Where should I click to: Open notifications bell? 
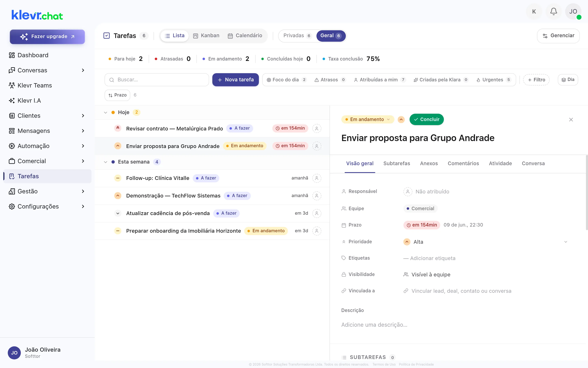553,11
